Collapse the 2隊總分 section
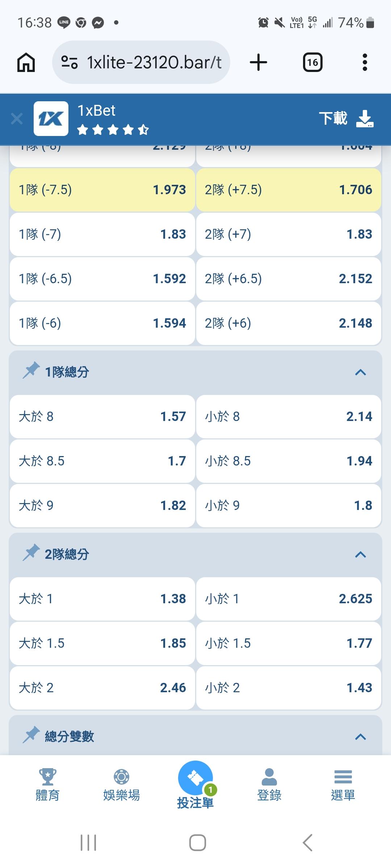The width and height of the screenshot is (391, 868). click(360, 554)
